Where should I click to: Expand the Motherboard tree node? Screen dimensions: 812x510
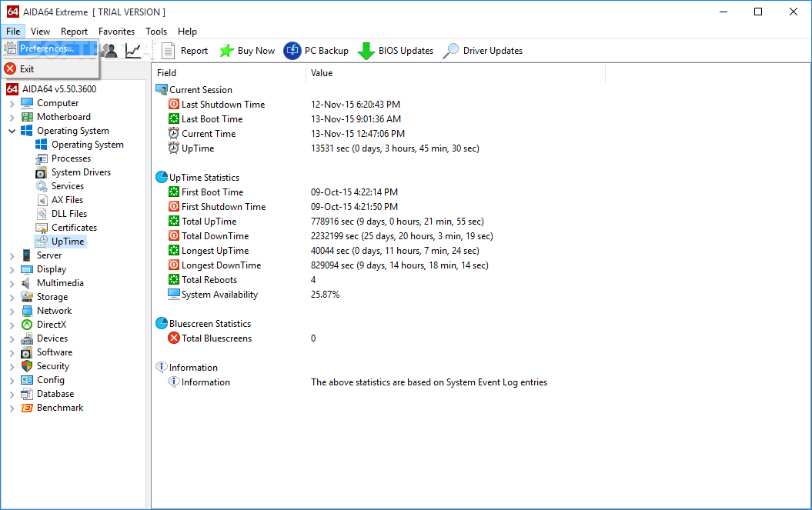(x=12, y=118)
